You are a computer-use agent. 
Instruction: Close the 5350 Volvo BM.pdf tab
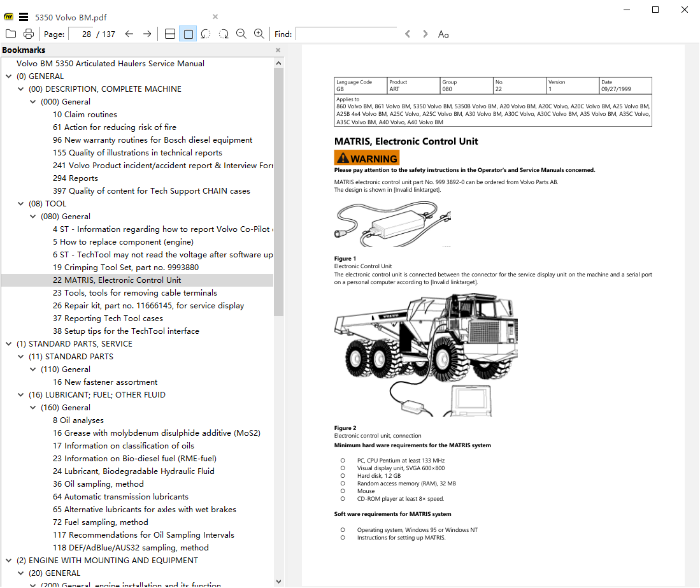215,17
